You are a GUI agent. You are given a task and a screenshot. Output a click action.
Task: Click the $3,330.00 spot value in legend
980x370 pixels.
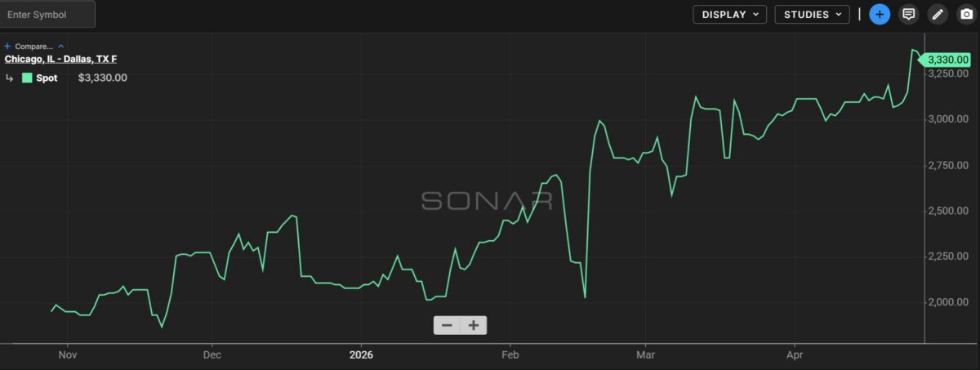pos(102,78)
